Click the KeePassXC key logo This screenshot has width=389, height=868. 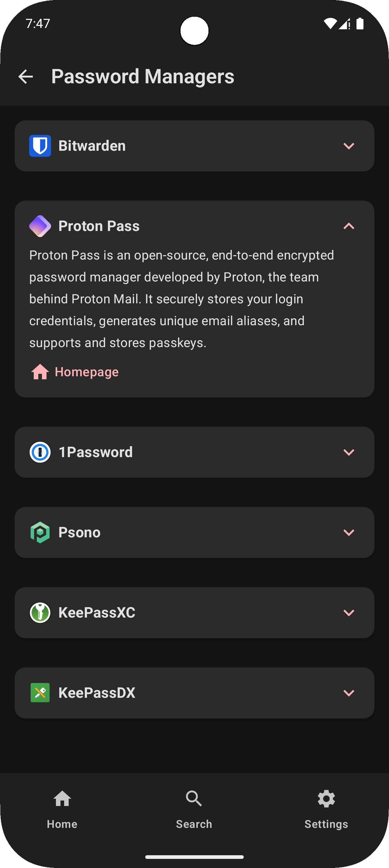click(x=40, y=613)
